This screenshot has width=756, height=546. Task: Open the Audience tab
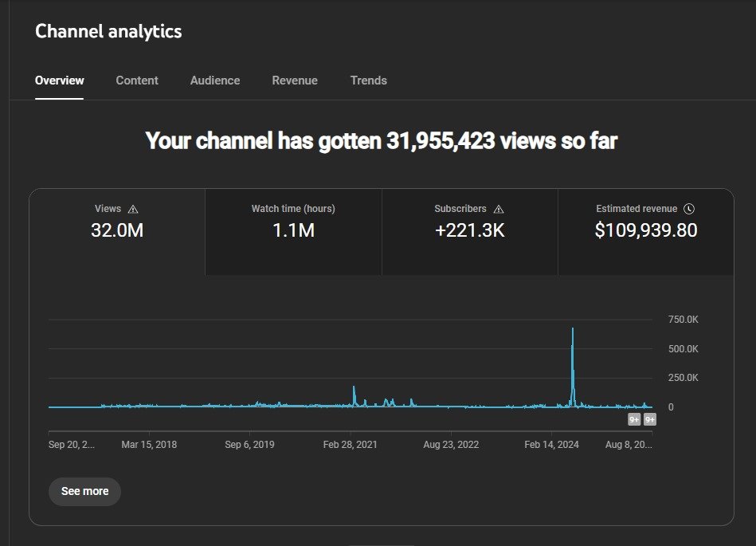(215, 81)
